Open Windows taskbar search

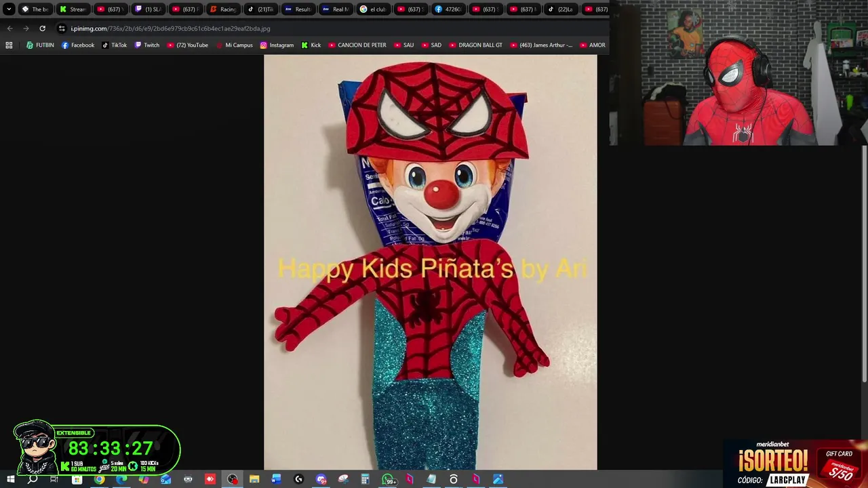[x=33, y=479]
